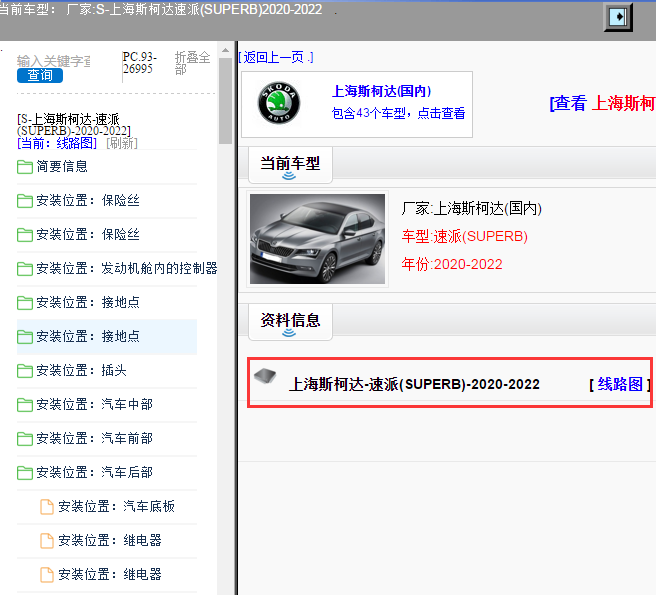Click the 查询 search button

tap(40, 75)
